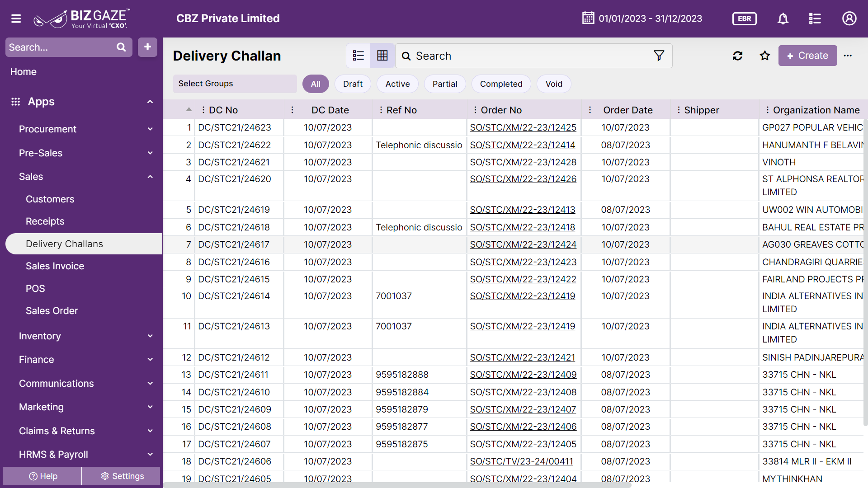Open the notifications bell
The height and width of the screenshot is (488, 868).
[783, 19]
